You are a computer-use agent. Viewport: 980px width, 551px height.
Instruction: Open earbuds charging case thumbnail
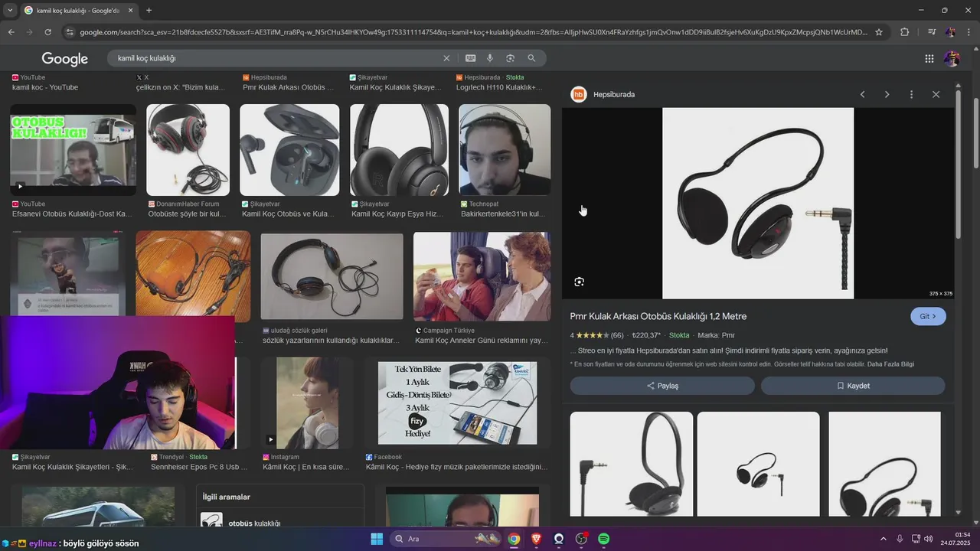(289, 150)
